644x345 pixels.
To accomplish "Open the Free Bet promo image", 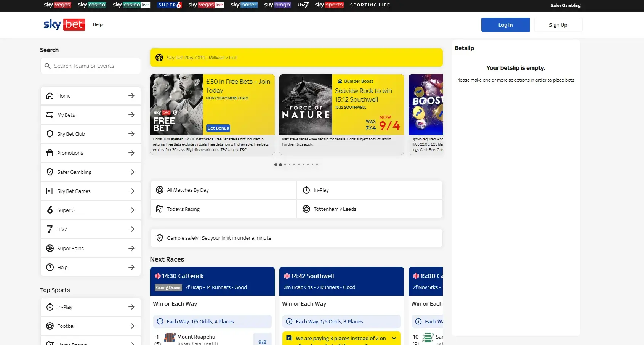I will (x=176, y=104).
